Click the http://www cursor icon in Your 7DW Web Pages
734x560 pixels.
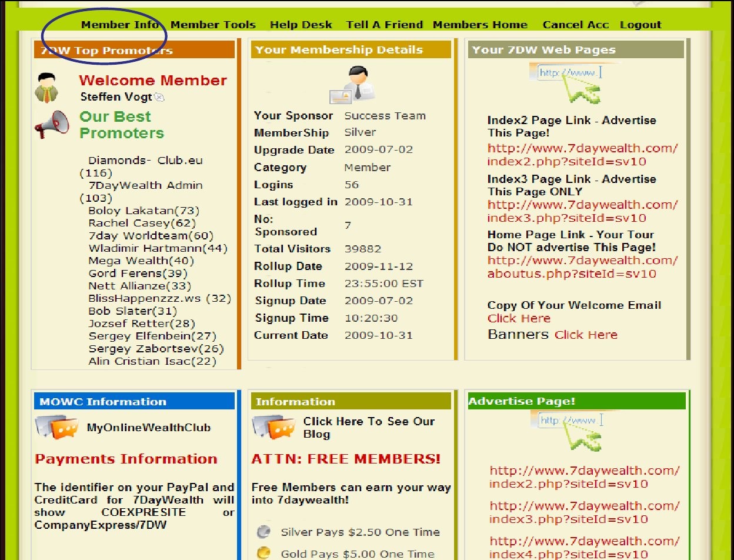[x=573, y=84]
